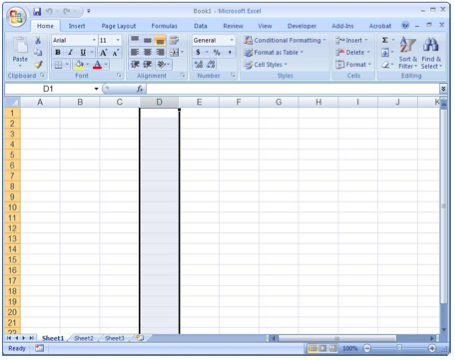The image size is (455, 360).
Task: Align cell text to the left
Action: pyautogui.click(x=135, y=52)
